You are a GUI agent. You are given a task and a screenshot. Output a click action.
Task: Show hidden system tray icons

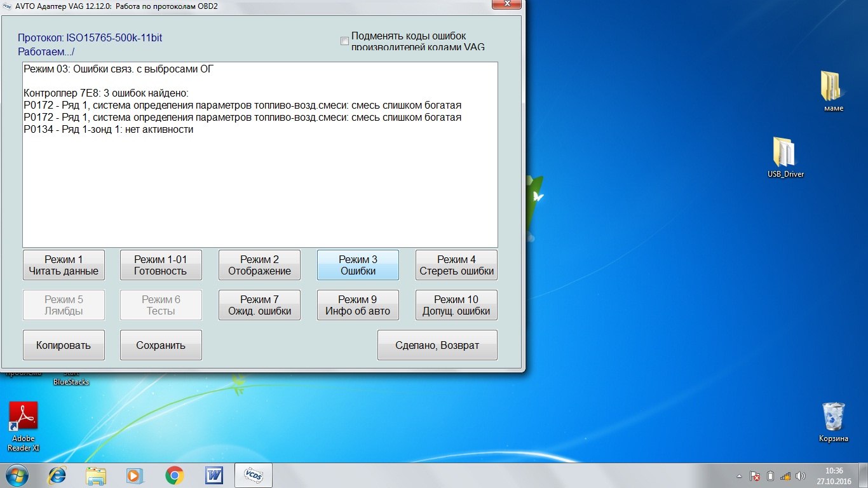pyautogui.click(x=738, y=476)
